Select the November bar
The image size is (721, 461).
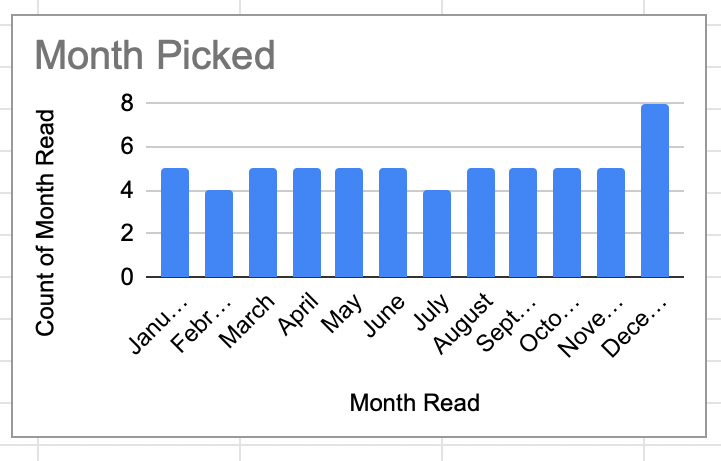[611, 223]
